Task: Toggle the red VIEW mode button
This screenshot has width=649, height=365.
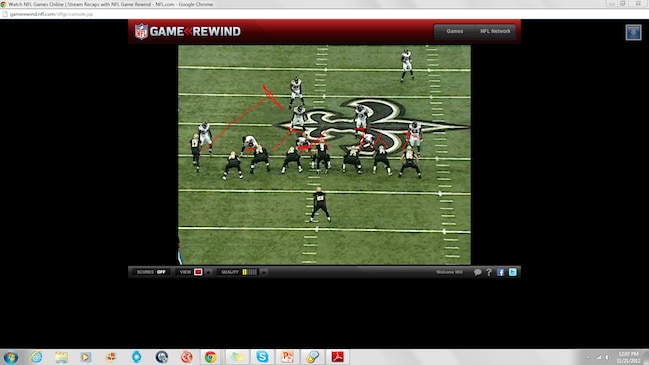Action: pos(198,272)
